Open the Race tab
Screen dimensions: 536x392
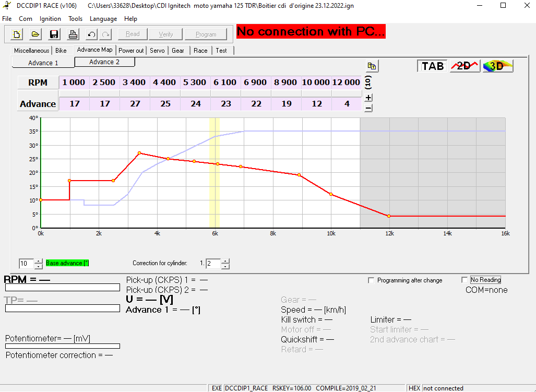[x=200, y=51]
